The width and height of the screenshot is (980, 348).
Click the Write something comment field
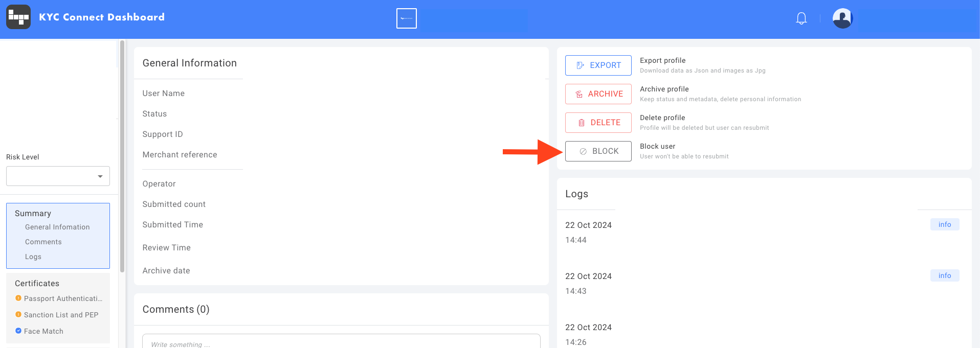click(x=341, y=341)
